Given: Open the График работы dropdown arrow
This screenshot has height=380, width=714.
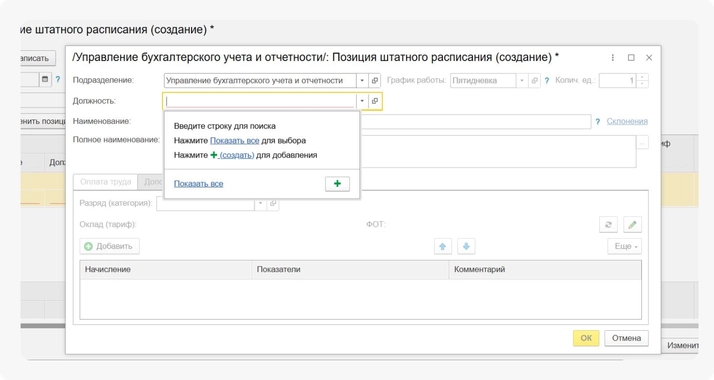Looking at the screenshot, I should point(522,81).
